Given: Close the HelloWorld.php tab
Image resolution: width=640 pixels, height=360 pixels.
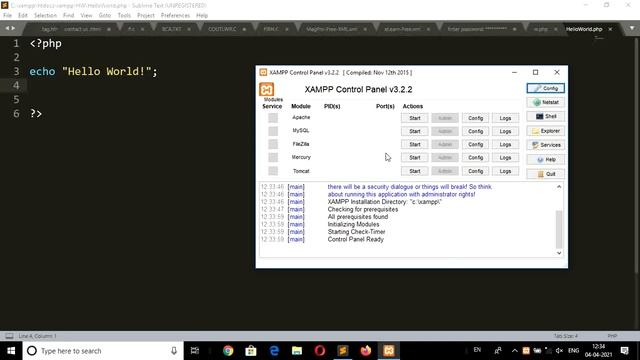Looking at the screenshot, I should (x=610, y=29).
